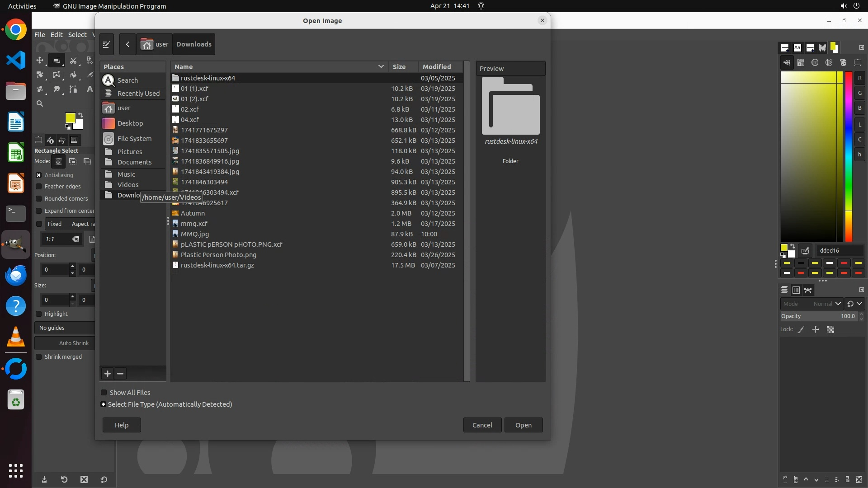Toggle the Highlight checkbox
This screenshot has height=488, width=868.
(39, 314)
